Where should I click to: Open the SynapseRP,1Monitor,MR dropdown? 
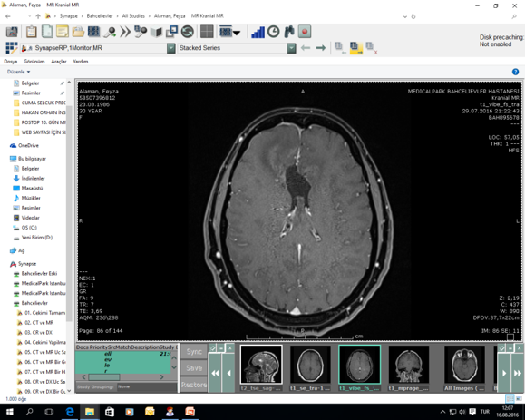[x=171, y=48]
